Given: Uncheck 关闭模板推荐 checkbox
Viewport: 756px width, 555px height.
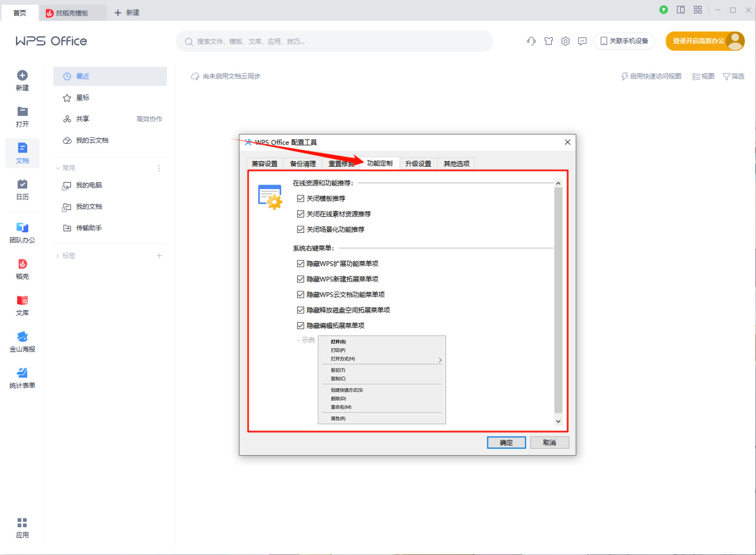Looking at the screenshot, I should pos(301,199).
